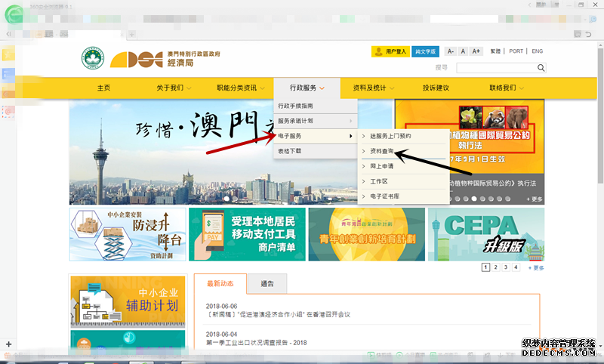The height and width of the screenshot is (364, 604).
Task: Open the 工业出口状况调查报告 2018 item
Action: point(257,342)
